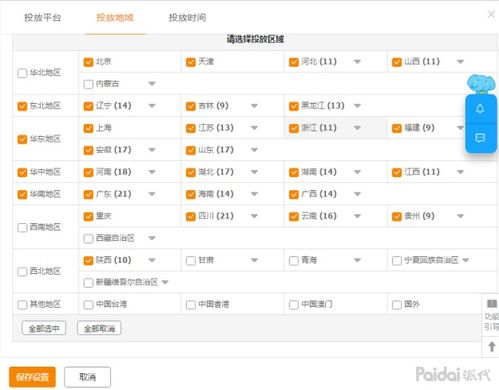This screenshot has width=499, height=390.
Task: Expand the 浙江 (11) dropdown arrow
Action: click(x=357, y=128)
